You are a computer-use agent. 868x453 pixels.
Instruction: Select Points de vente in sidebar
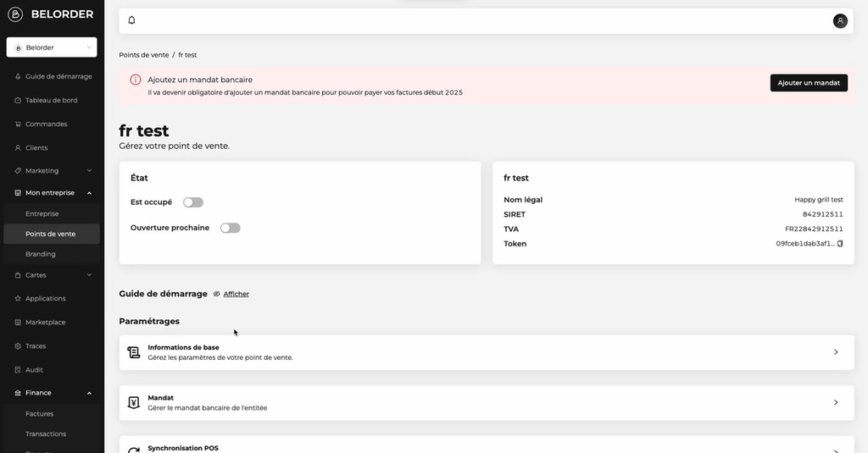pos(52,234)
